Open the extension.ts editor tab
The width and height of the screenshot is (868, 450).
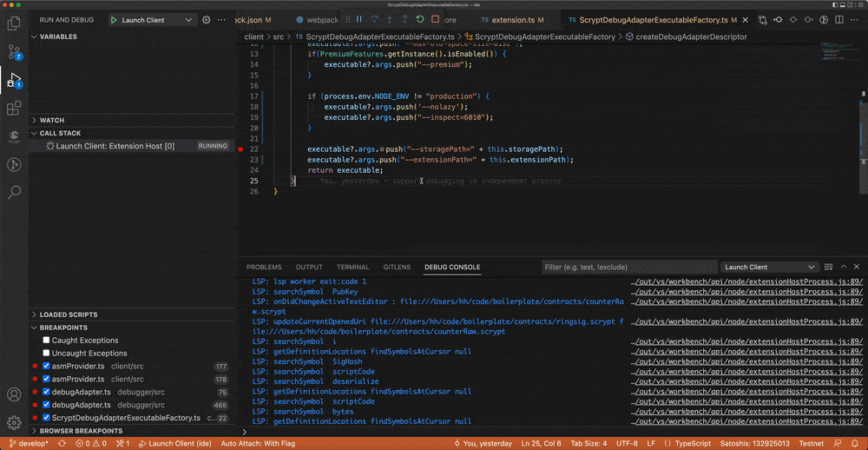pos(513,20)
